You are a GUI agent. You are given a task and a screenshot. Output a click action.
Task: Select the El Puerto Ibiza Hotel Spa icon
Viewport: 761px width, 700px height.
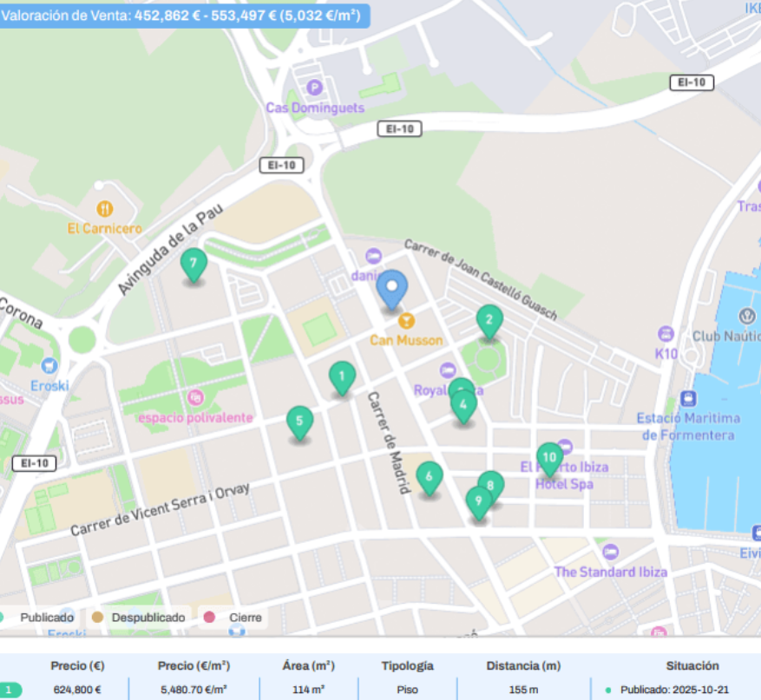tap(567, 447)
